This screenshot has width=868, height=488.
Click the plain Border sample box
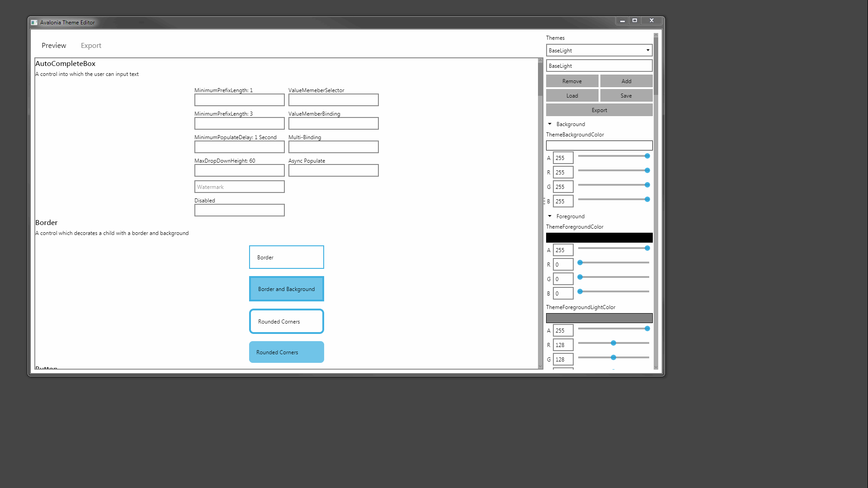[x=287, y=257]
